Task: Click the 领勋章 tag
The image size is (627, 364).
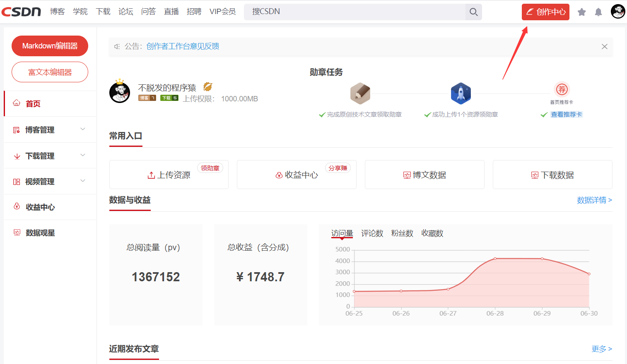Action: pos(210,168)
